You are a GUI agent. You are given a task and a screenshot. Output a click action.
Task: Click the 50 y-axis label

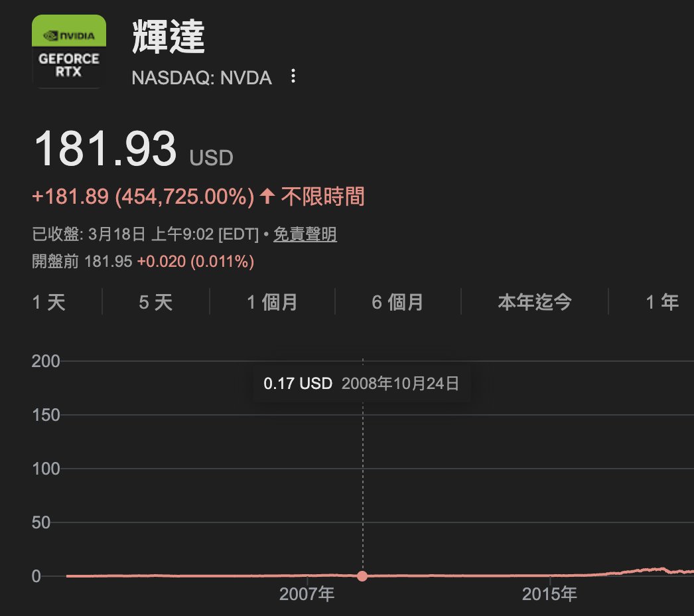click(x=40, y=522)
